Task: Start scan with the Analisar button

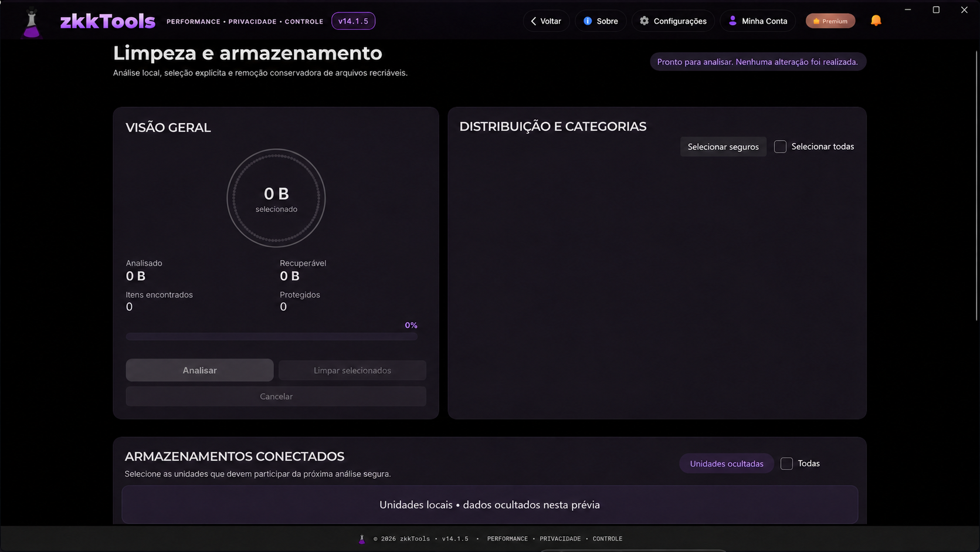Action: (x=199, y=370)
